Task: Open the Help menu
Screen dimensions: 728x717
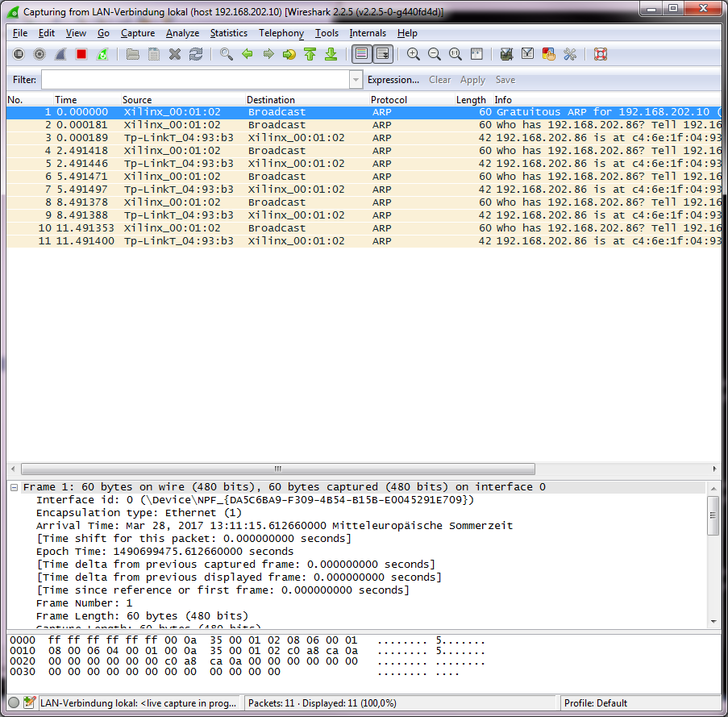Action: tap(407, 33)
